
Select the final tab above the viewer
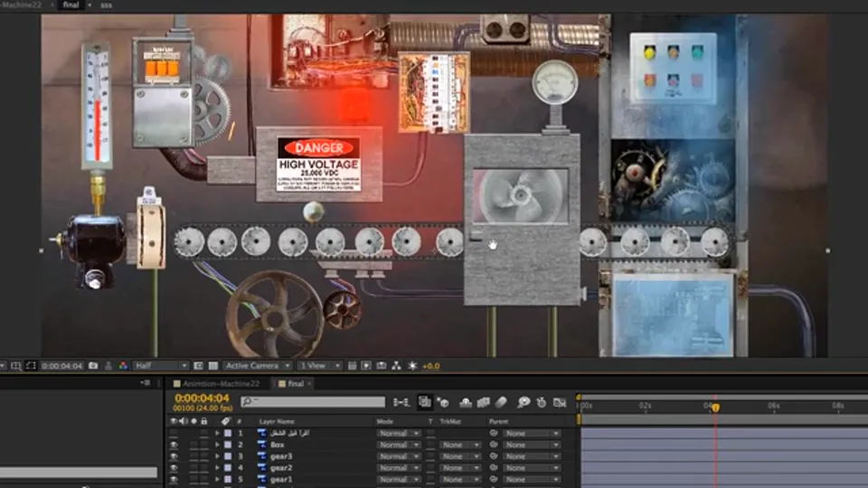[71, 5]
